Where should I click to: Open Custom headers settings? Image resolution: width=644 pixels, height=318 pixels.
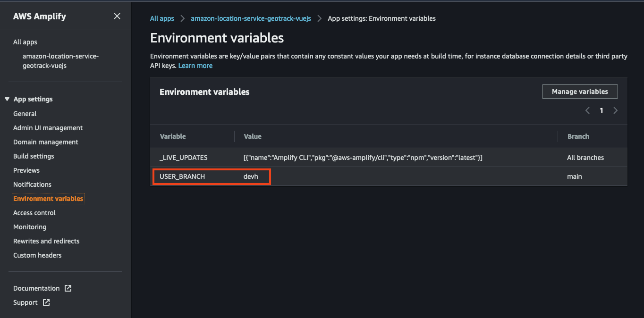[37, 255]
